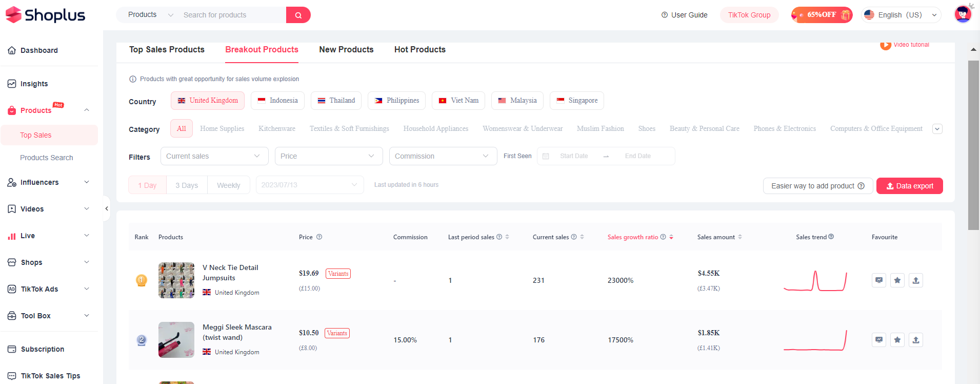This screenshot has width=980, height=384.
Task: Sort by Sales amount arrows
Action: pyautogui.click(x=740, y=237)
